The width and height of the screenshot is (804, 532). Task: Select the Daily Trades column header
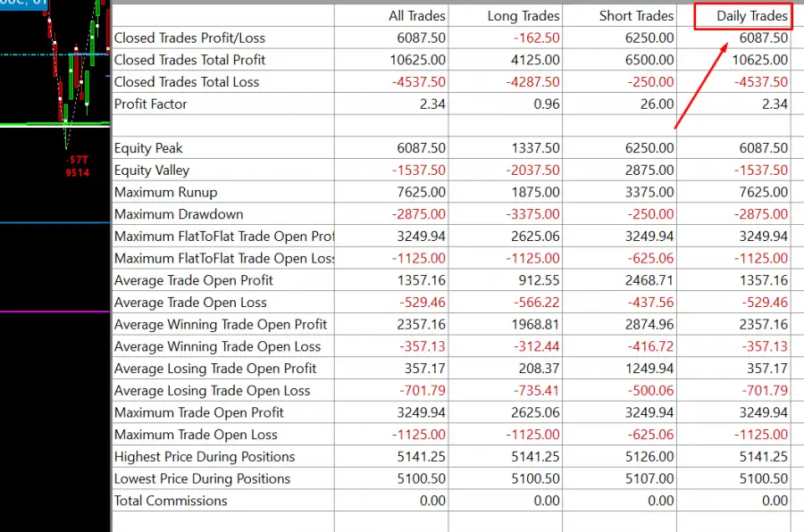(743, 15)
